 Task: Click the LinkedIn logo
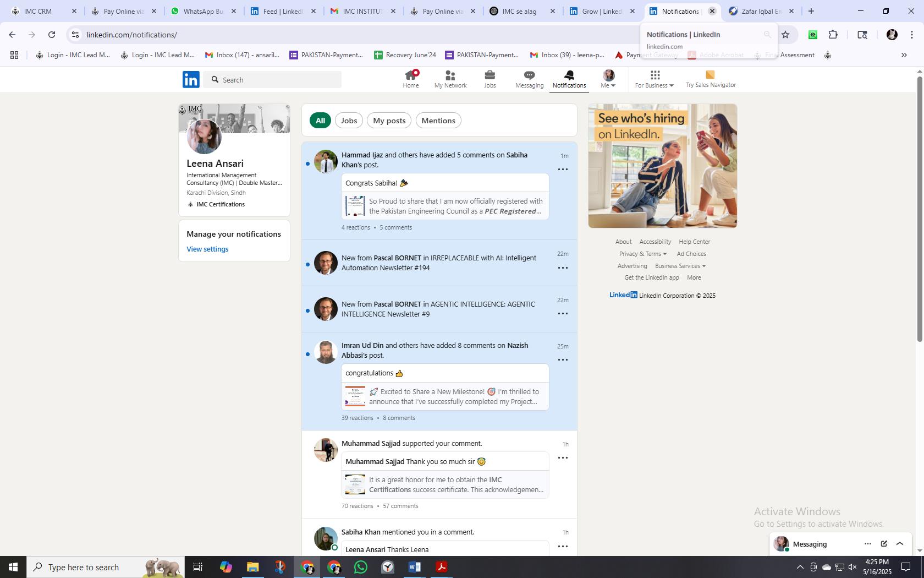point(191,79)
